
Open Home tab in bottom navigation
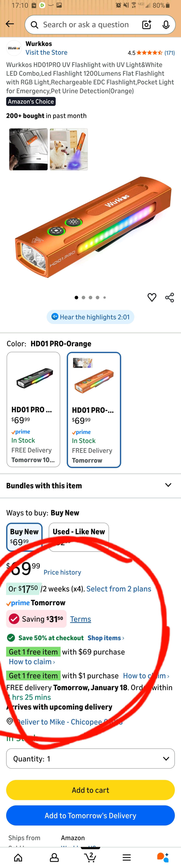pos(18,857)
